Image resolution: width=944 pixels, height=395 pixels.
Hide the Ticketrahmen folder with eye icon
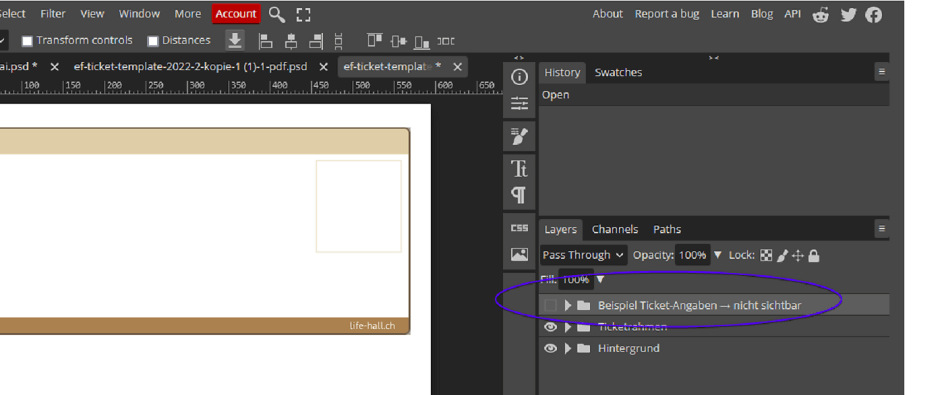550,327
